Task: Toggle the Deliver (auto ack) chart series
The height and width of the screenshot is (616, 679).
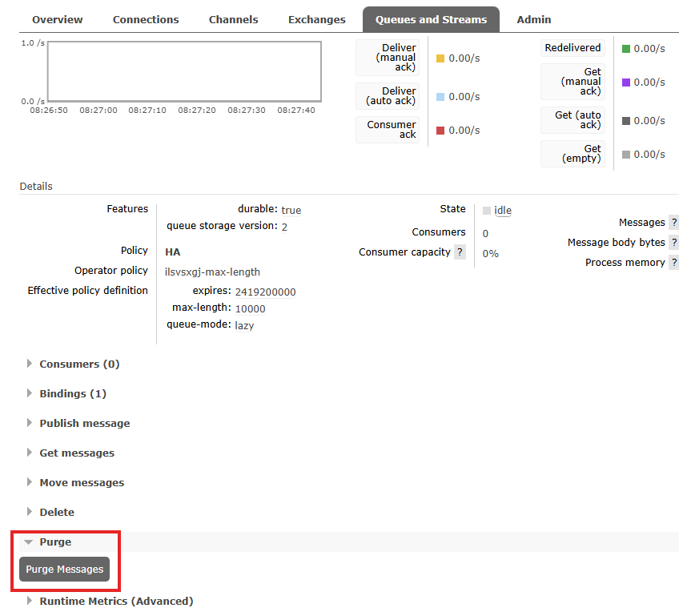Action: click(388, 96)
